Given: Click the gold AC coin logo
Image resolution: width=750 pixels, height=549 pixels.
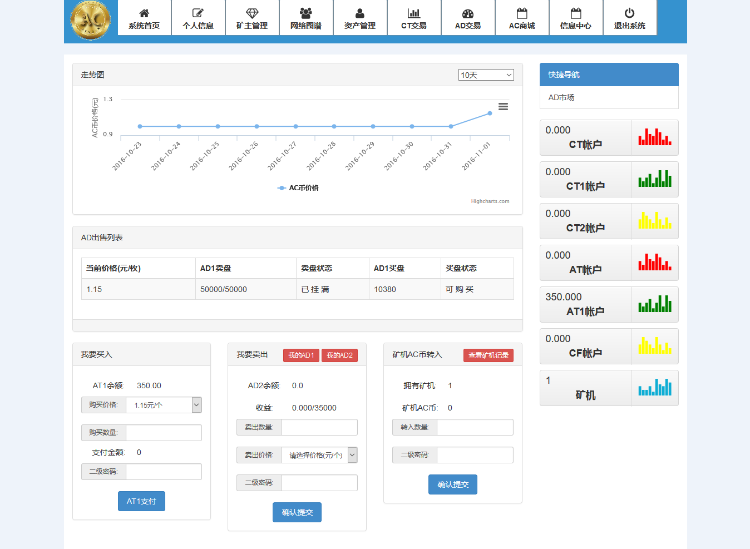Looking at the screenshot, I should click(90, 21).
